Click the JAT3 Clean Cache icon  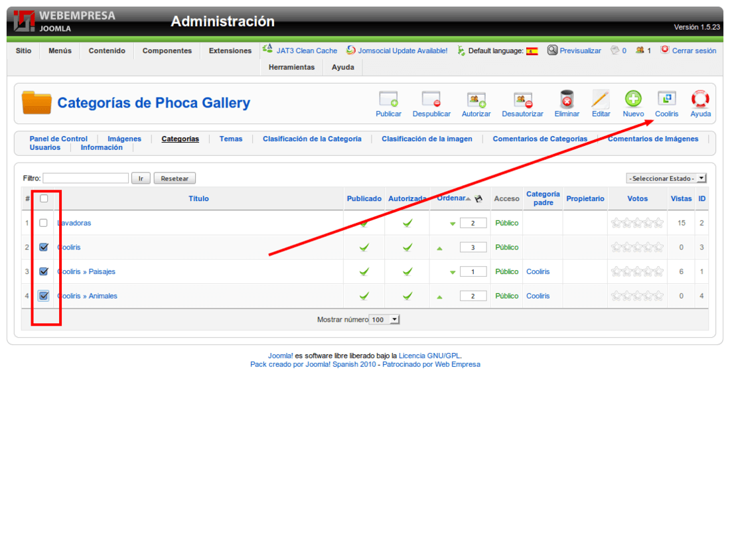[267, 49]
